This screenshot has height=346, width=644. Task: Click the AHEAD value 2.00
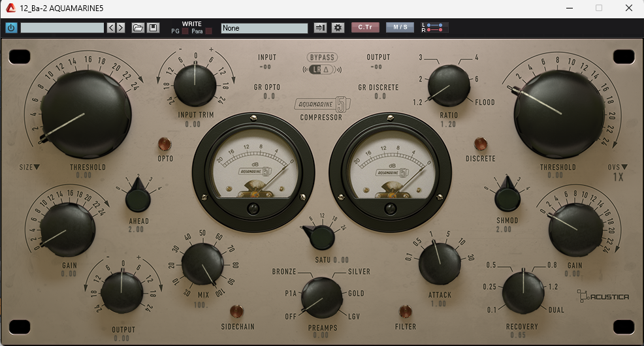136,229
